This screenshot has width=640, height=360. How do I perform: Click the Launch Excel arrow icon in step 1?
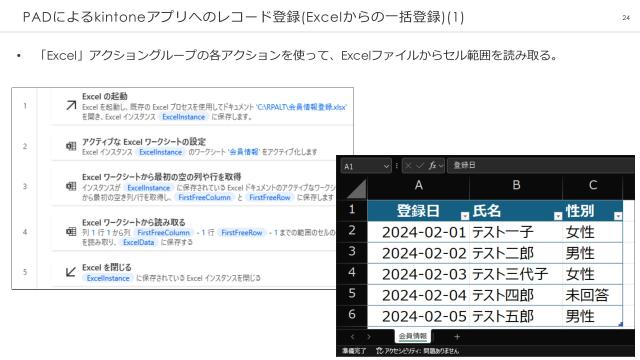71,106
